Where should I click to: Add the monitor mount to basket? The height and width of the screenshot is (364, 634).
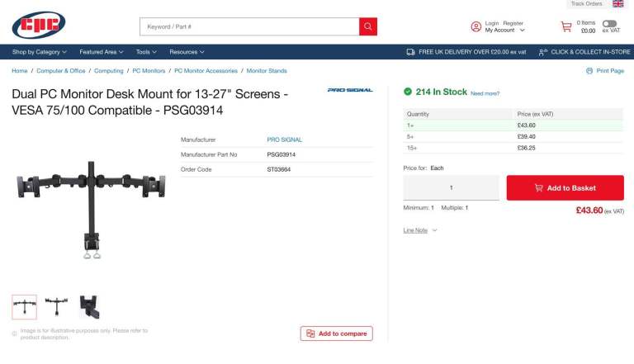pos(565,187)
